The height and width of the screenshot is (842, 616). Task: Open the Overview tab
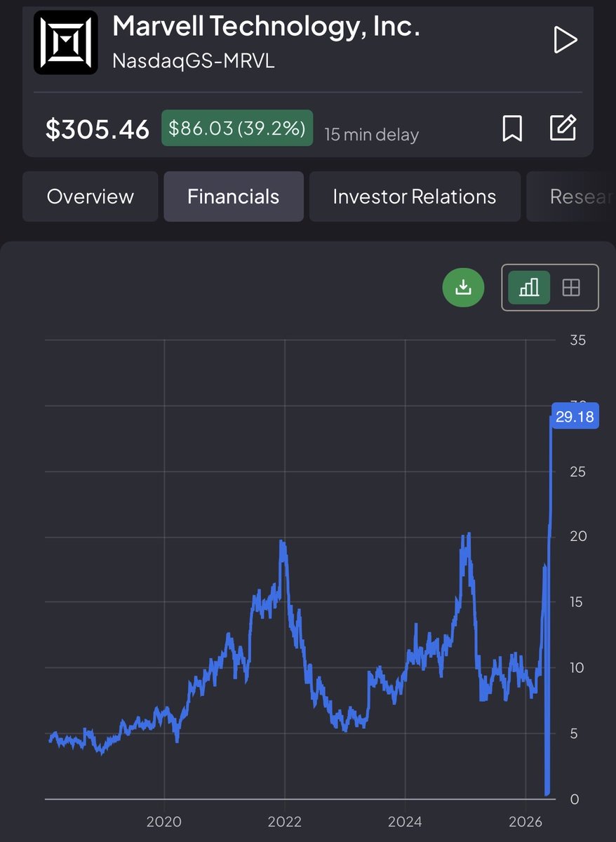(90, 196)
